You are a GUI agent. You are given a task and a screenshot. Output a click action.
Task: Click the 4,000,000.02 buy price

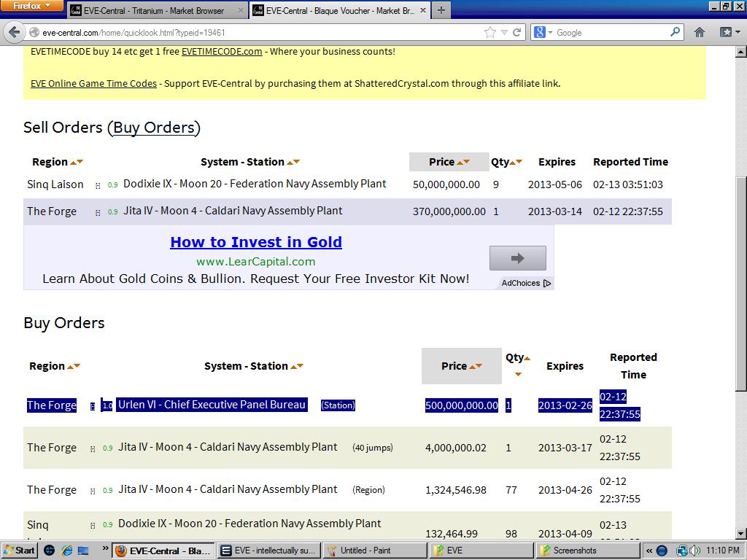(455, 448)
